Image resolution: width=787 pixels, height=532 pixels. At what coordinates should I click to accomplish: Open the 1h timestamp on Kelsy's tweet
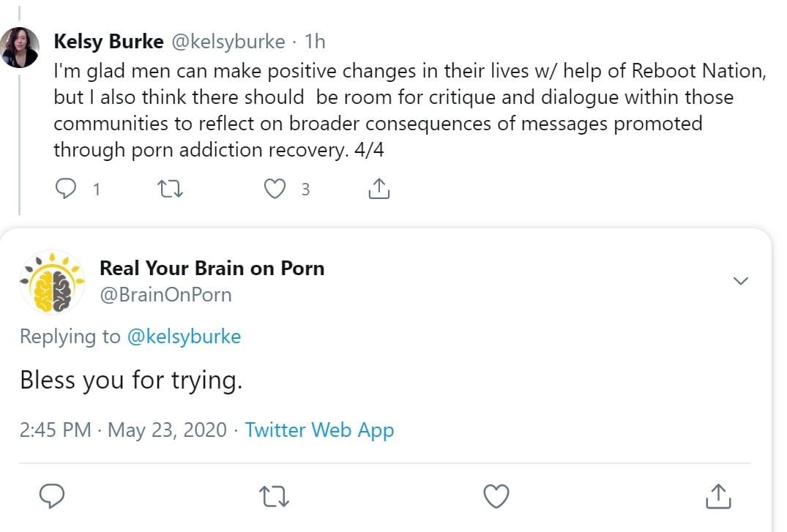[315, 42]
